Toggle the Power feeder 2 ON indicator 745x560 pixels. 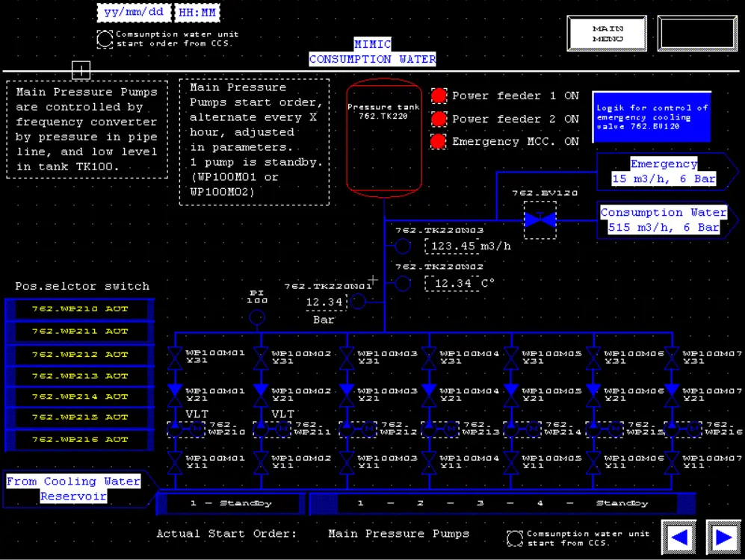pyautogui.click(x=439, y=119)
